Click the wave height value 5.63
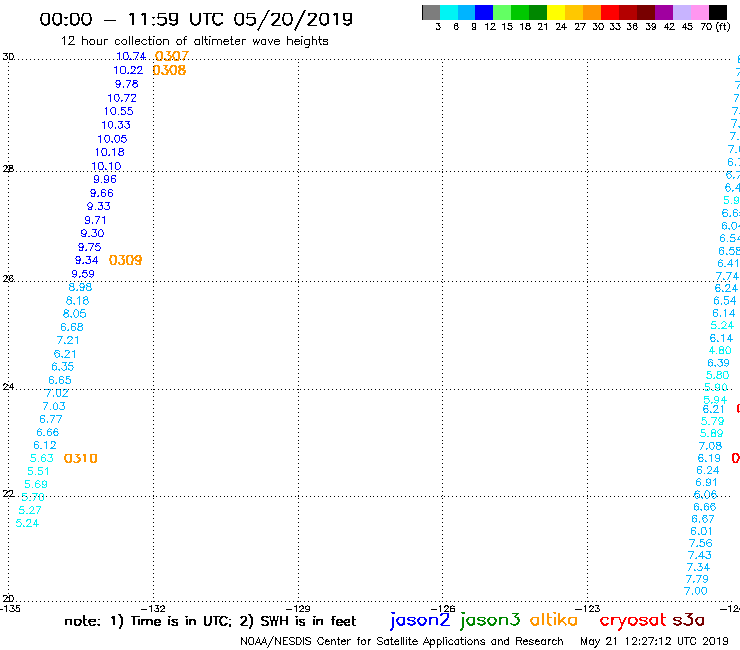 point(42,458)
